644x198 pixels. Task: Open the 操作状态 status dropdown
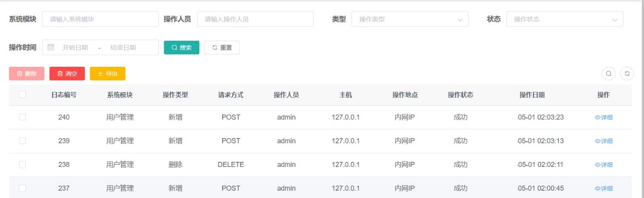click(x=565, y=19)
